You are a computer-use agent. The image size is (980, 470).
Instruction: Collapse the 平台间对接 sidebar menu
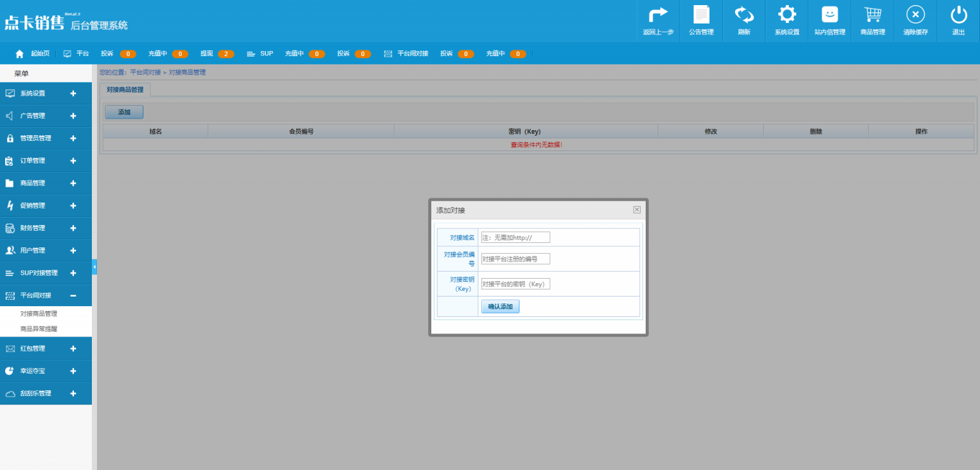tap(46, 295)
